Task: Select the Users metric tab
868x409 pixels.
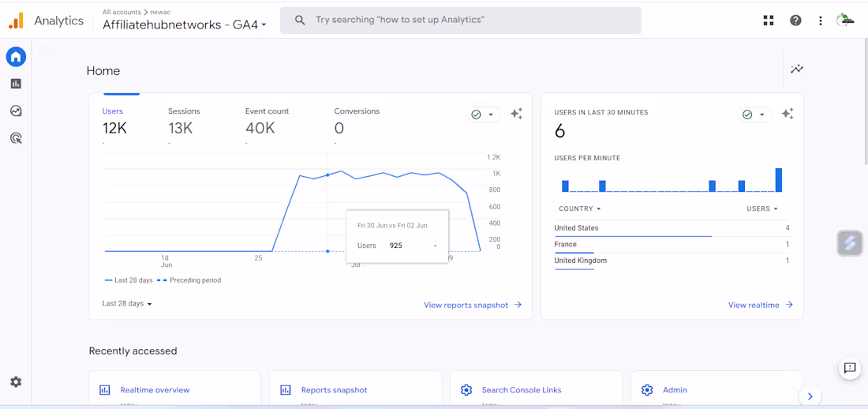Action: [115, 121]
